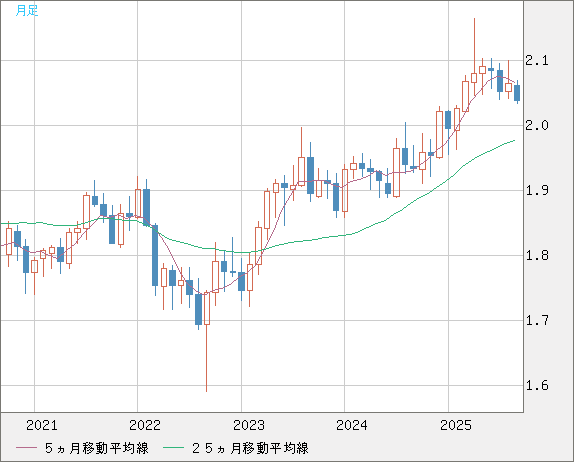Click the 2.0 price axis label

[x=537, y=126]
